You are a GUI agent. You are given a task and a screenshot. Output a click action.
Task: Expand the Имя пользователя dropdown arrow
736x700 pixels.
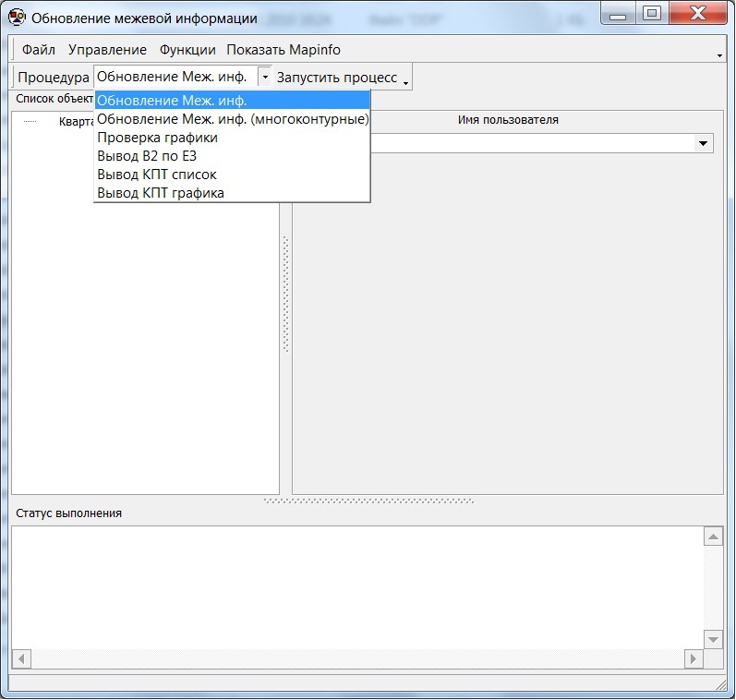point(703,143)
